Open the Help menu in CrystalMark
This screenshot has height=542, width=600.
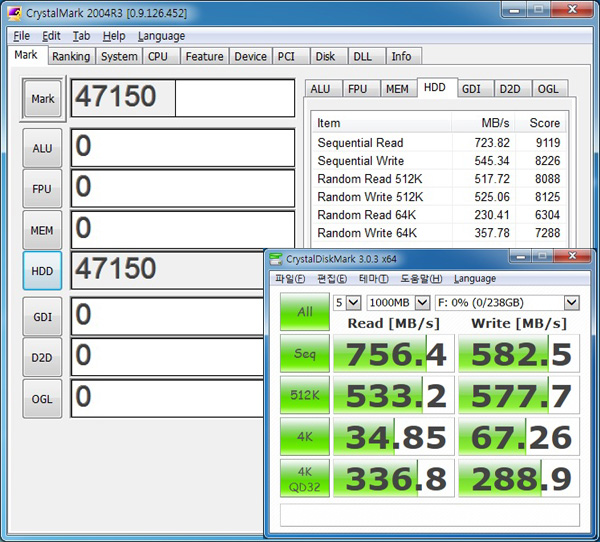(x=114, y=36)
